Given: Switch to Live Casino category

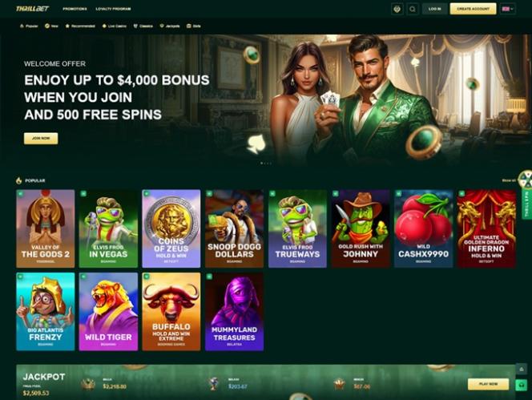Looking at the screenshot, I should click(115, 26).
